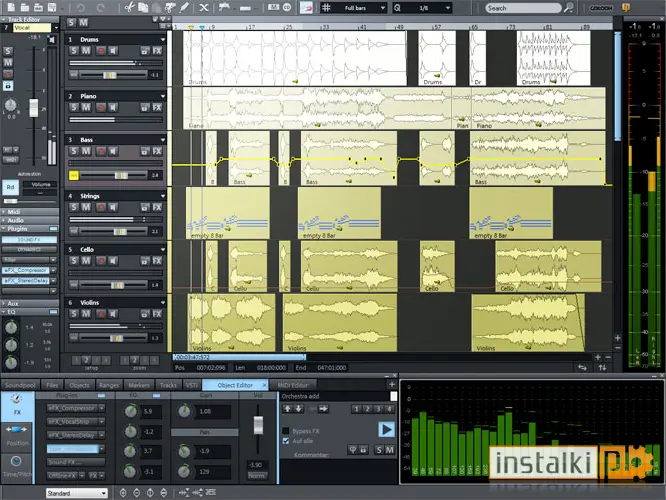
Task: Mute the Piano track
Action: tap(86, 107)
